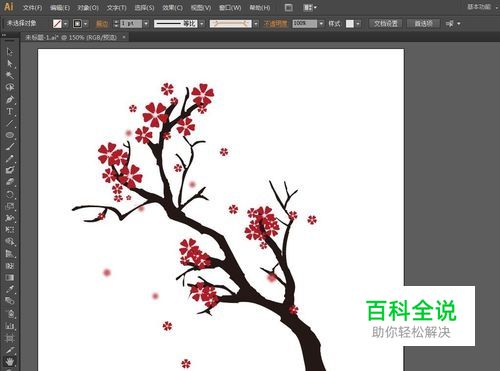Select the Eyedropper tool

(9, 289)
